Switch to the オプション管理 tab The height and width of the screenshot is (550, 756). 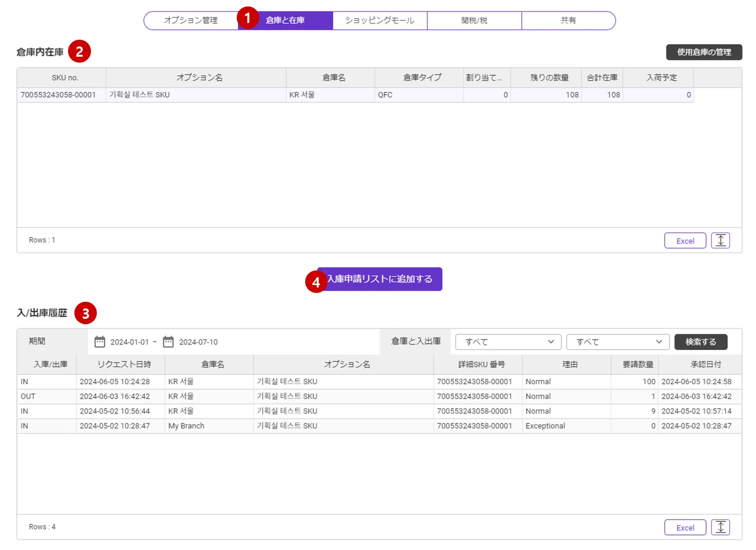191,21
